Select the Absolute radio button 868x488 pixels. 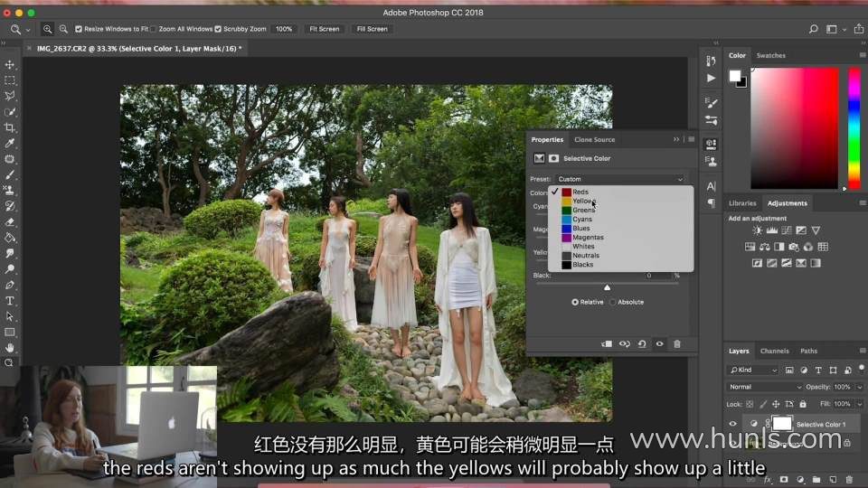(612, 302)
